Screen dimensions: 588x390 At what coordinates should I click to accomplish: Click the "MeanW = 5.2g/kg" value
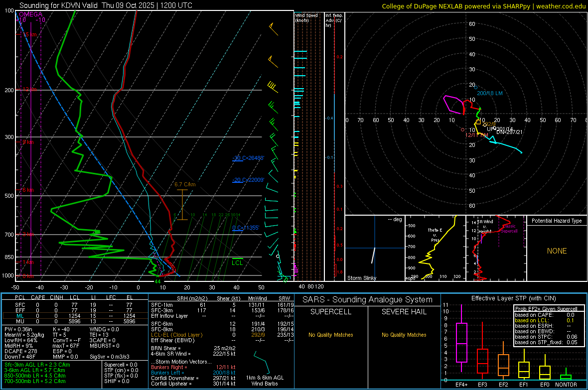coord(24,335)
